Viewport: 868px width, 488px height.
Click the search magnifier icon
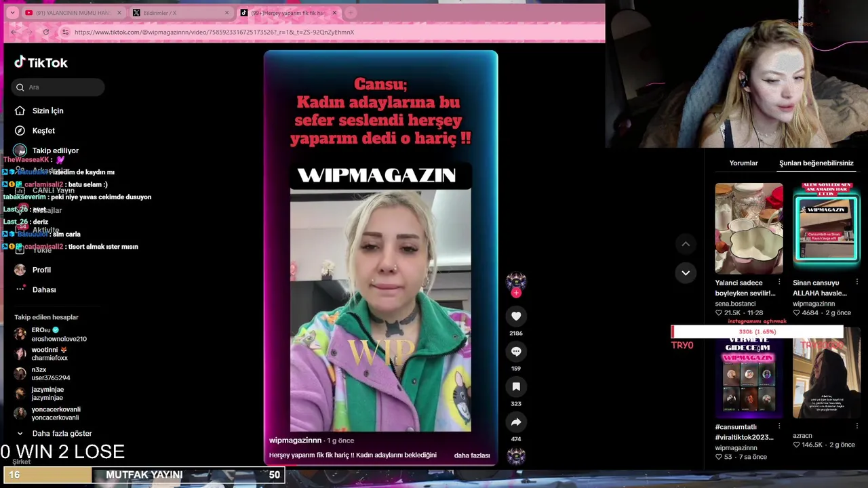point(20,87)
